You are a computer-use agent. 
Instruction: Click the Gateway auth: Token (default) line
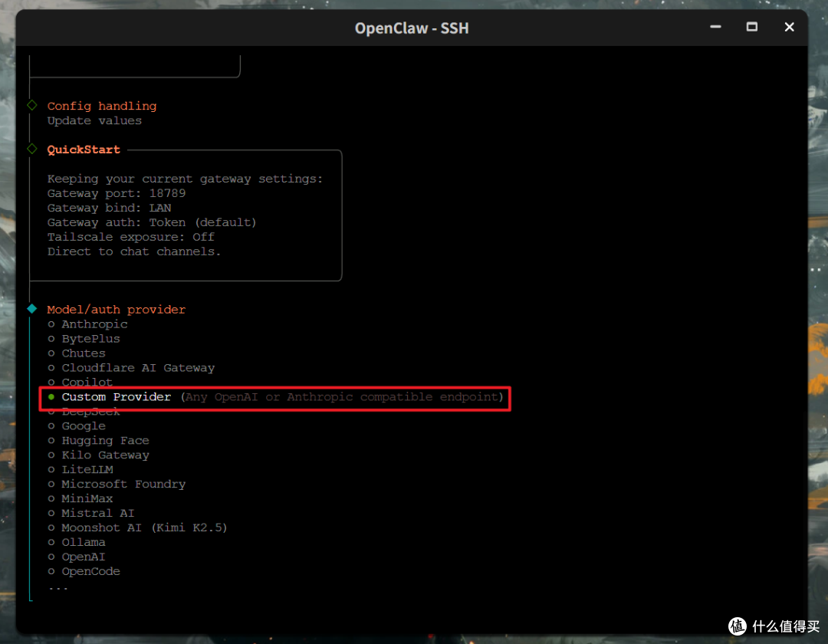pyautogui.click(x=152, y=222)
